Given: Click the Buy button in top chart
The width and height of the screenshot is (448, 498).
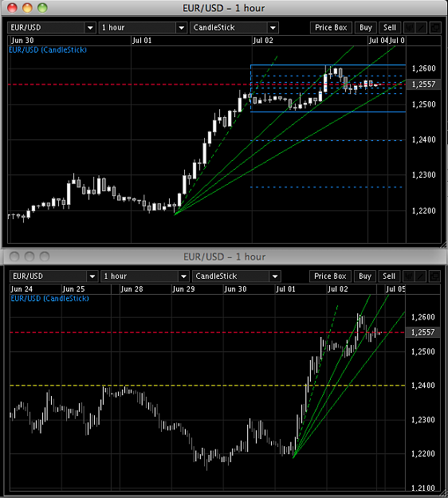Looking at the screenshot, I should click(x=366, y=28).
